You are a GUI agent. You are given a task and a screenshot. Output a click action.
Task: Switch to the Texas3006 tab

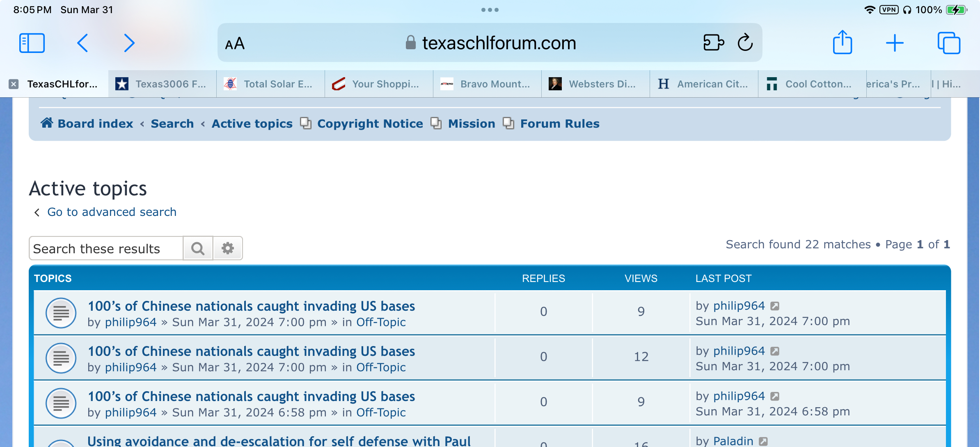point(163,84)
